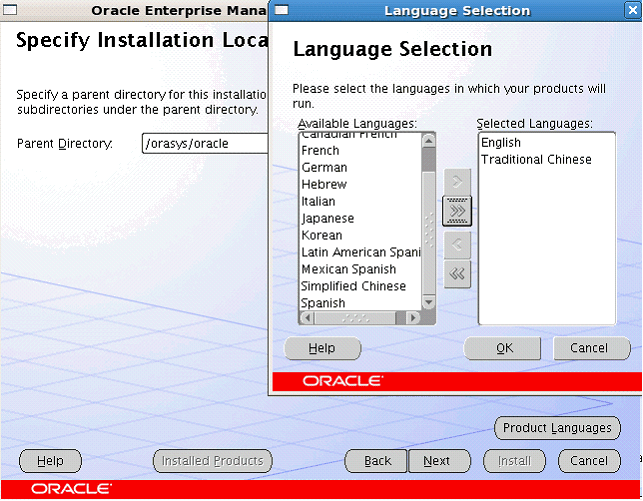Select Simplified Chinese in Available Languages
643x501 pixels.
pos(360,286)
